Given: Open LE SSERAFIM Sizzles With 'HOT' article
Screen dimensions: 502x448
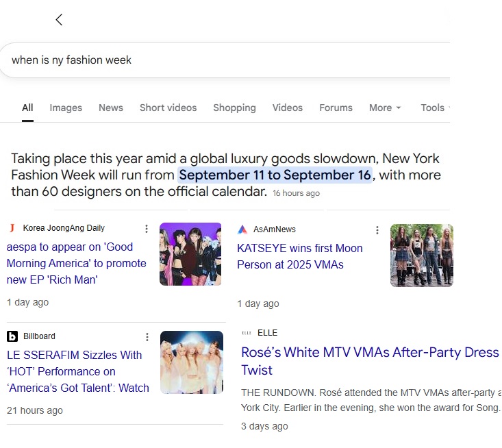Looking at the screenshot, I should point(78,371).
